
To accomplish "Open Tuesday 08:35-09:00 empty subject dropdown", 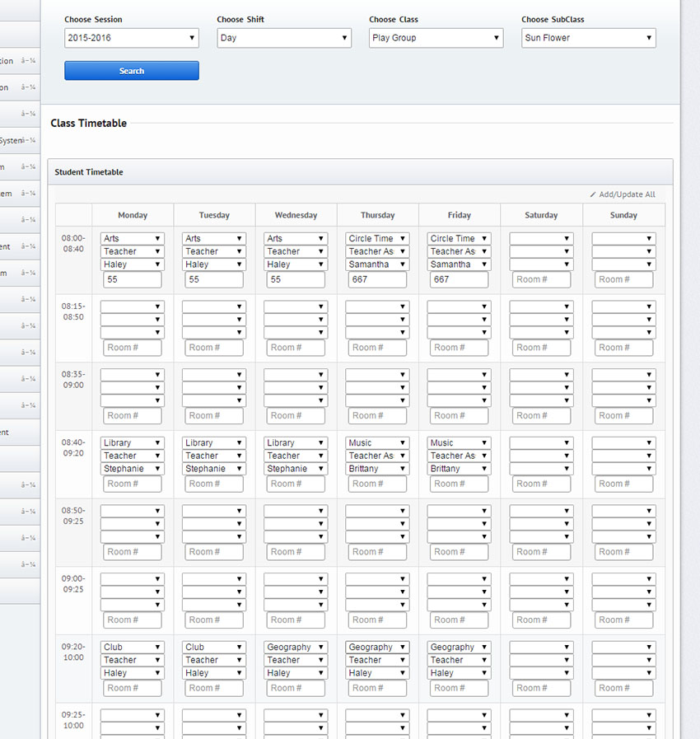I will [x=214, y=375].
